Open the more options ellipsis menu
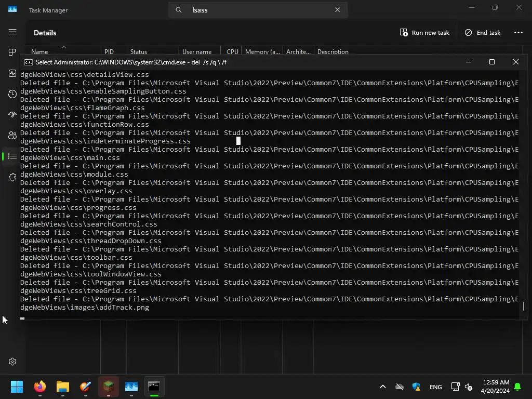Viewport: 532px width, 399px height. point(518,33)
